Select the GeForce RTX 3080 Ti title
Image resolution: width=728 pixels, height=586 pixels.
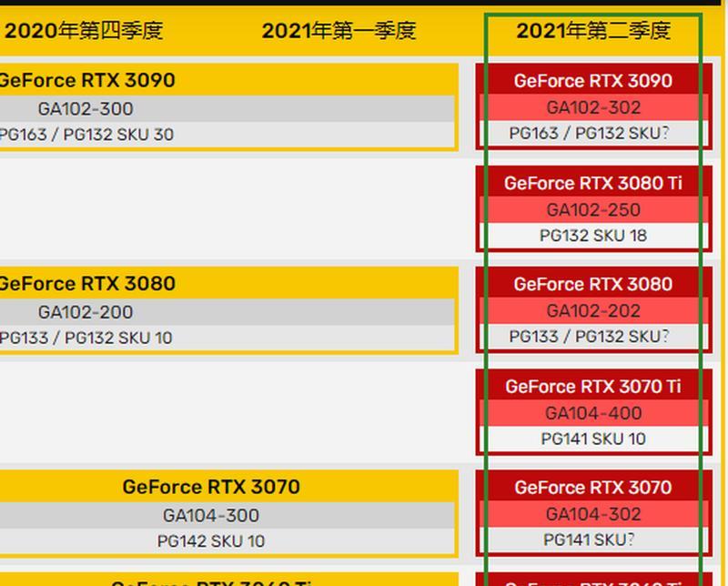click(x=593, y=183)
